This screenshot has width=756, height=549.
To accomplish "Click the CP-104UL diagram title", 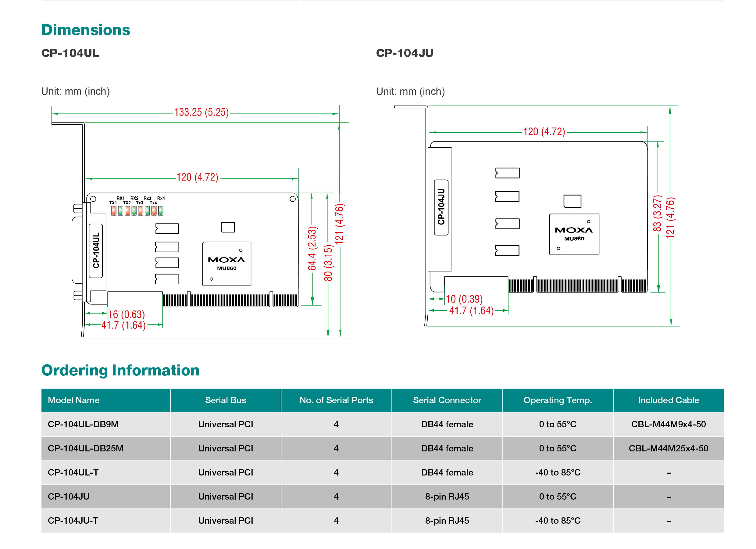I will pos(70,53).
